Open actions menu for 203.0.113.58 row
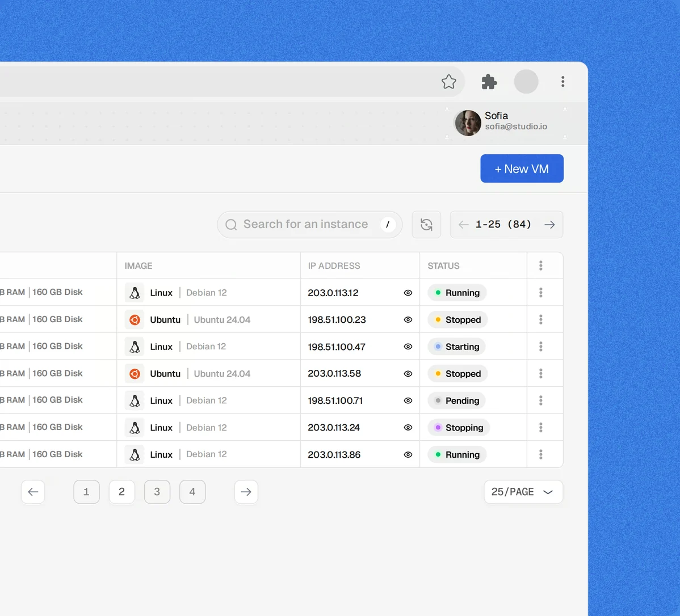This screenshot has width=680, height=616. (x=541, y=373)
